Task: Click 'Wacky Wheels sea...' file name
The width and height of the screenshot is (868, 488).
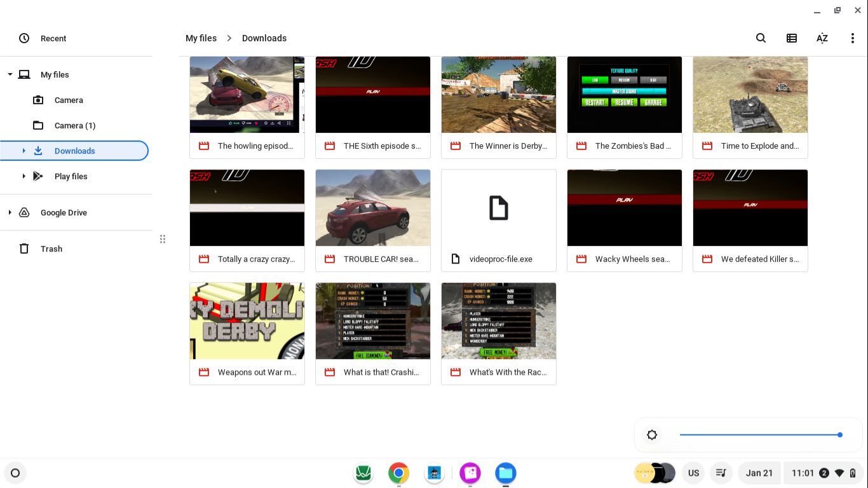Action: pos(632,259)
